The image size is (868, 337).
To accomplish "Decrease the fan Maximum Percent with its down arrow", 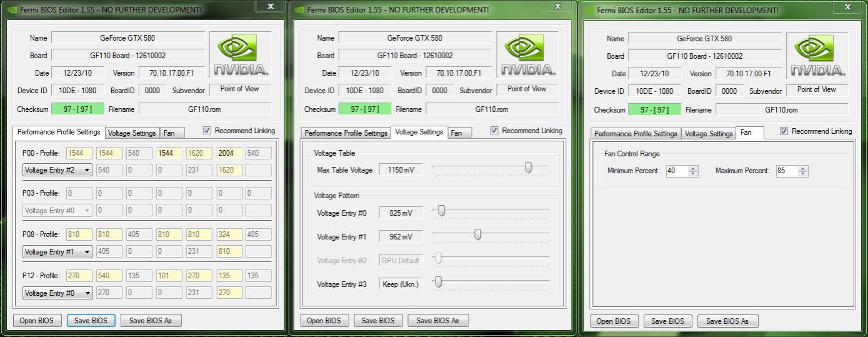I will pos(803,174).
